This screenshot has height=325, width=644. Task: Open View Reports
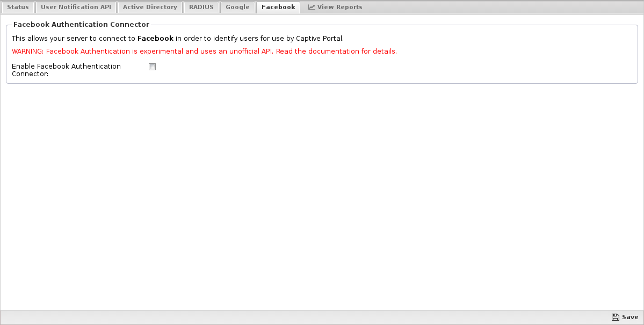335,7
